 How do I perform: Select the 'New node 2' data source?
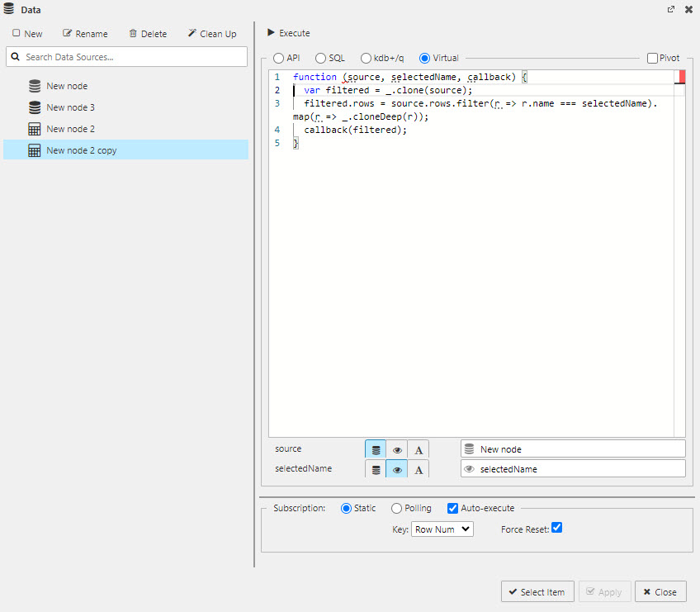(x=126, y=129)
